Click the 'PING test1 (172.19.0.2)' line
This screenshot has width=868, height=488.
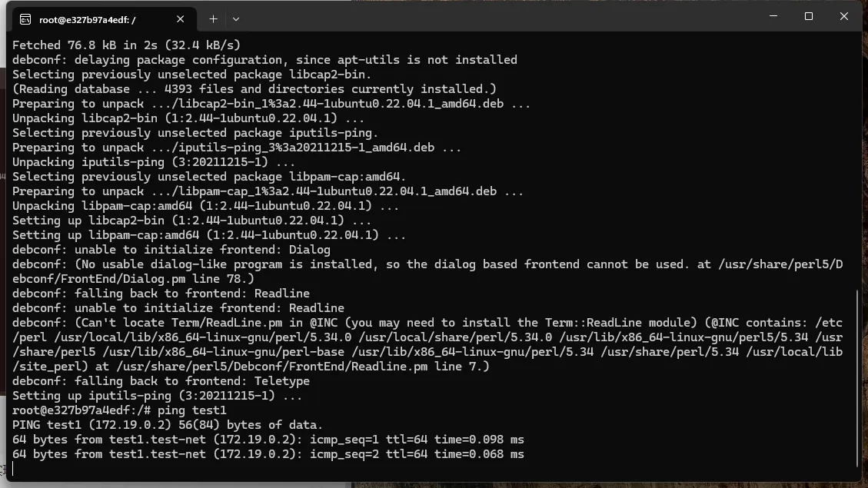[x=167, y=425]
